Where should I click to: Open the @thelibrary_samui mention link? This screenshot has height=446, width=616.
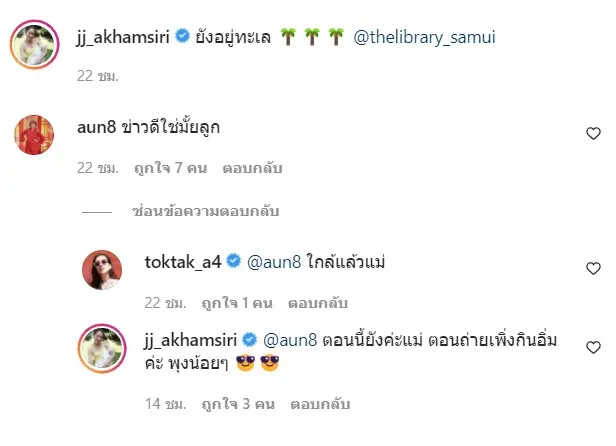click(424, 37)
